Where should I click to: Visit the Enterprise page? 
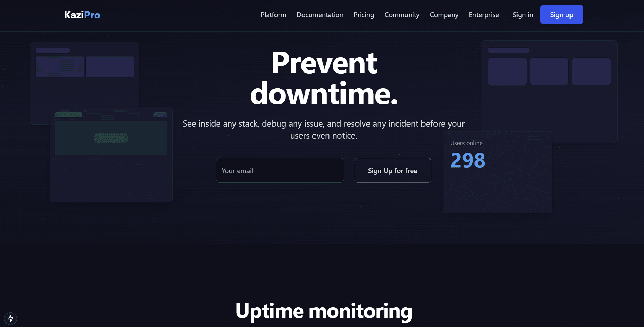click(x=484, y=15)
